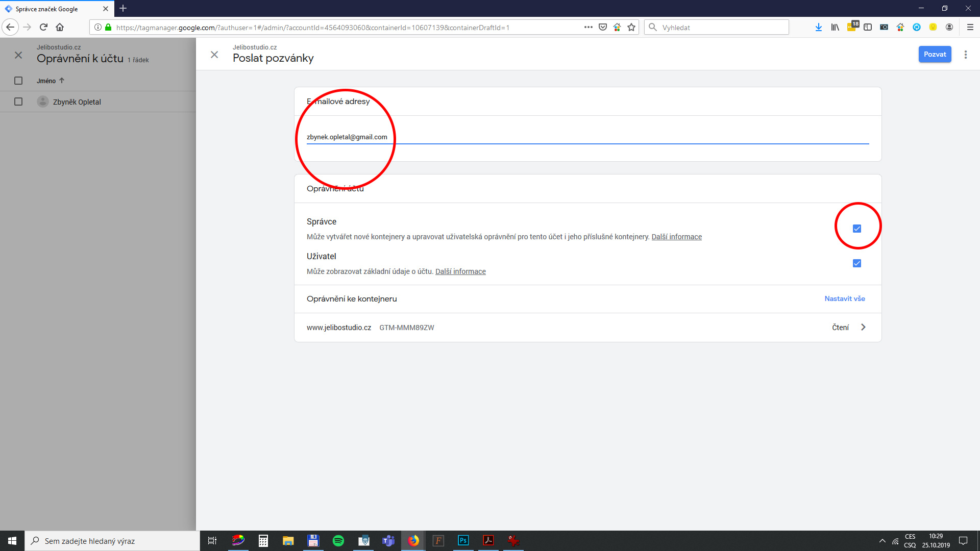Open the floppy disk app on taskbar
980x551 pixels.
pos(313,541)
